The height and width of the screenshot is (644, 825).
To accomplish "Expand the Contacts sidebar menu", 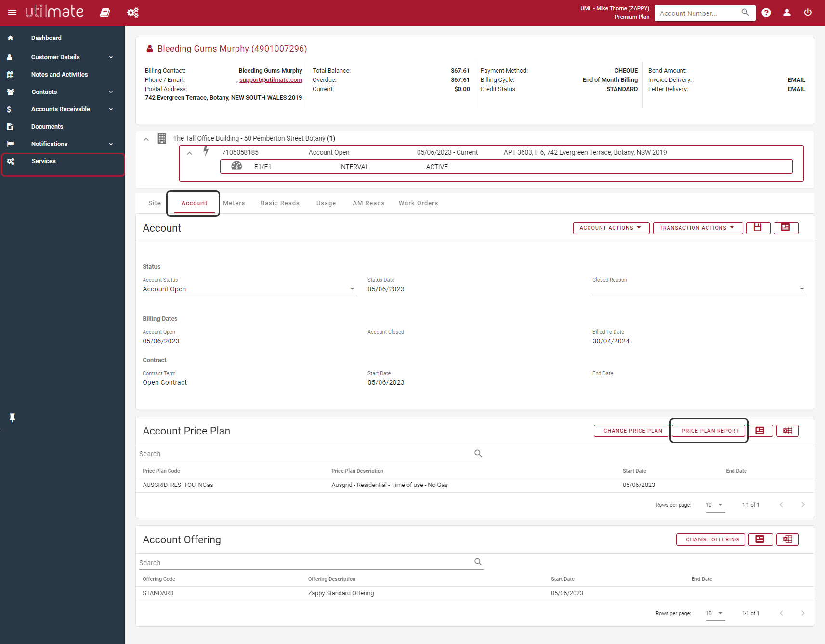I will tap(111, 92).
